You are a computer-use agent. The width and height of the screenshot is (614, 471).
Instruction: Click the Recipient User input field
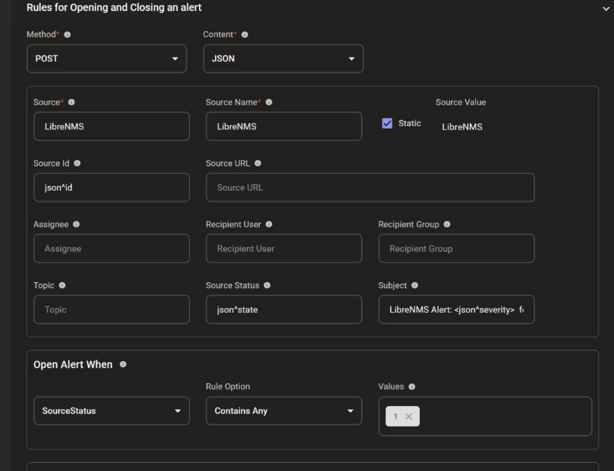coord(283,249)
